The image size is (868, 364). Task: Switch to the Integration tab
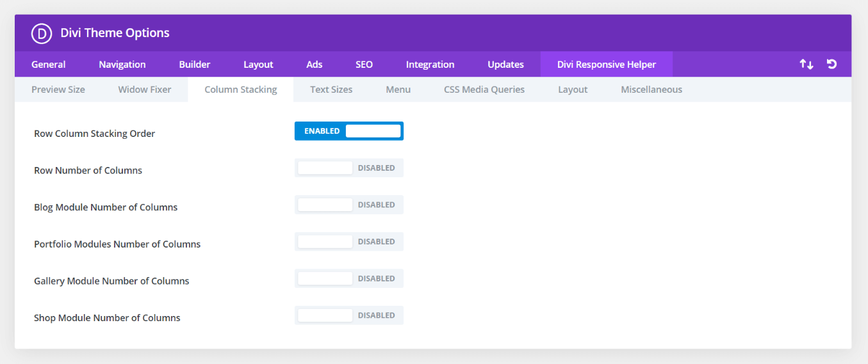point(430,64)
